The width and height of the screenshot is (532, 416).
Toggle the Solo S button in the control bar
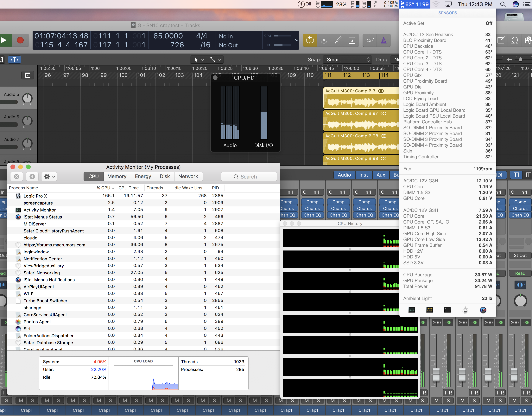click(352, 40)
